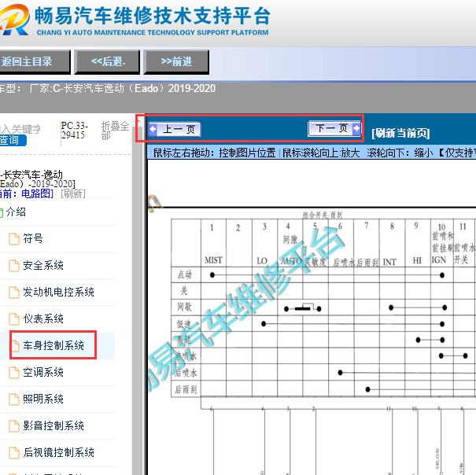Open the previous page with 上一页
The height and width of the screenshot is (475, 476).
[175, 129]
